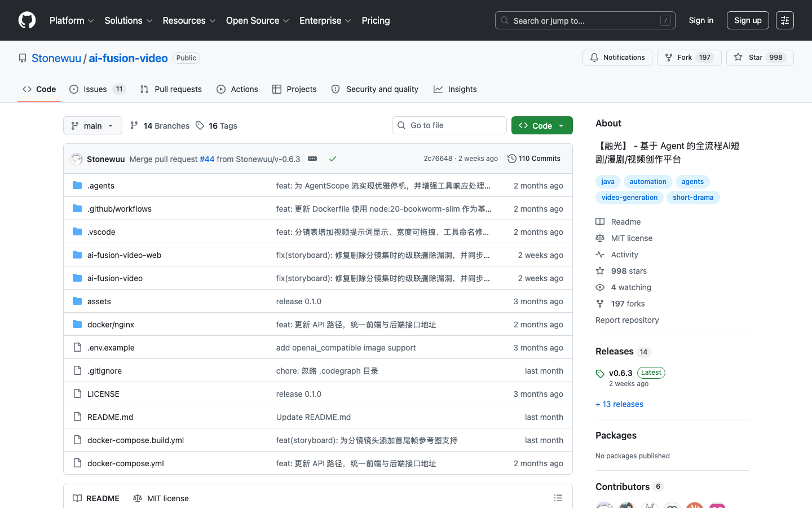Click the .agents folder icon

(77, 185)
